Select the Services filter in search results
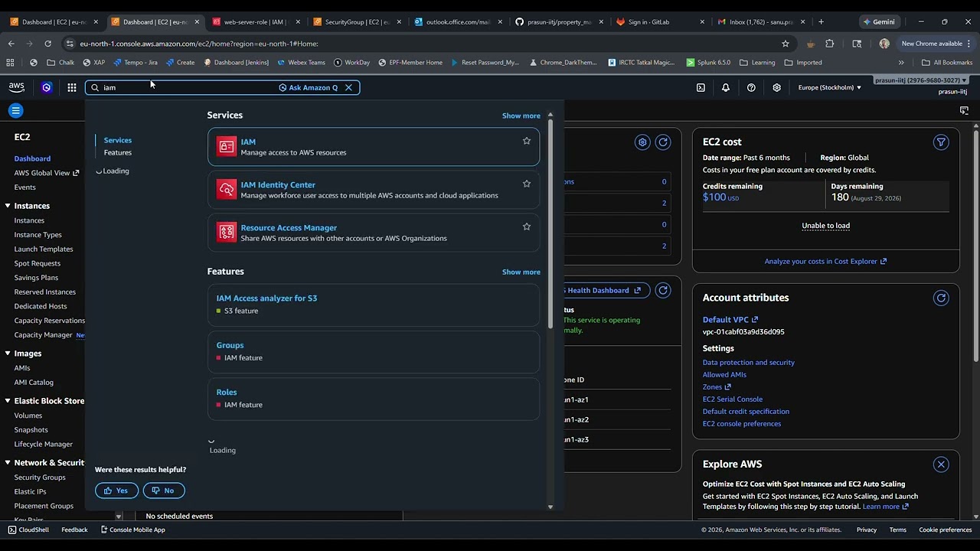 (118, 140)
